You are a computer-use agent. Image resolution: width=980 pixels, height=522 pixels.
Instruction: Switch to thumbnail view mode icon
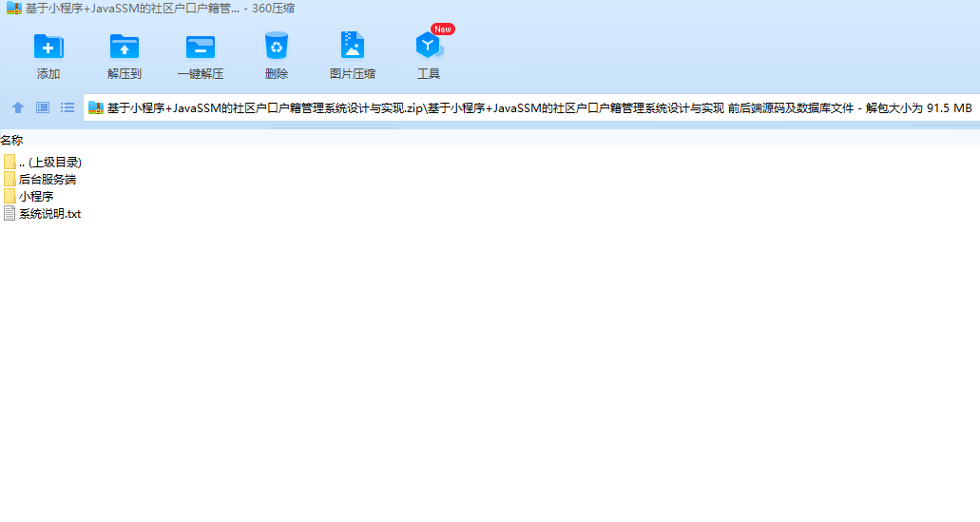tap(43, 107)
